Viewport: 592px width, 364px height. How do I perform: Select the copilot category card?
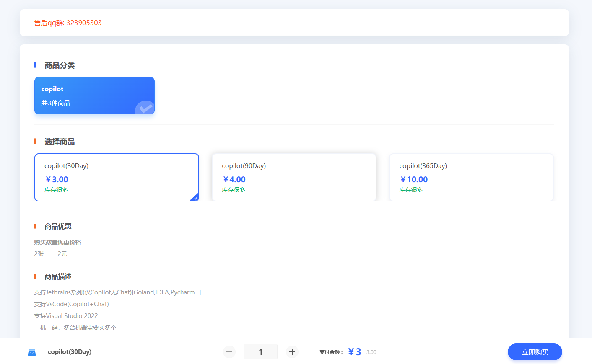click(94, 96)
